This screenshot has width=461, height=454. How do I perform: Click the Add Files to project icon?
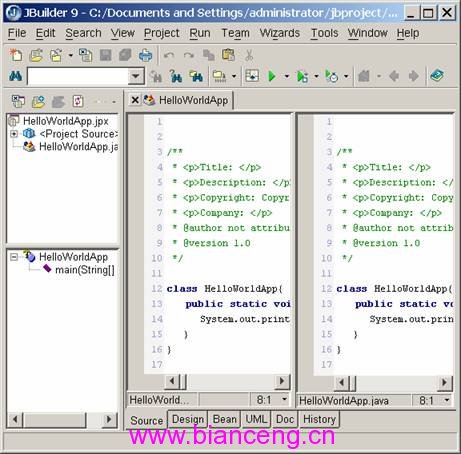38,101
